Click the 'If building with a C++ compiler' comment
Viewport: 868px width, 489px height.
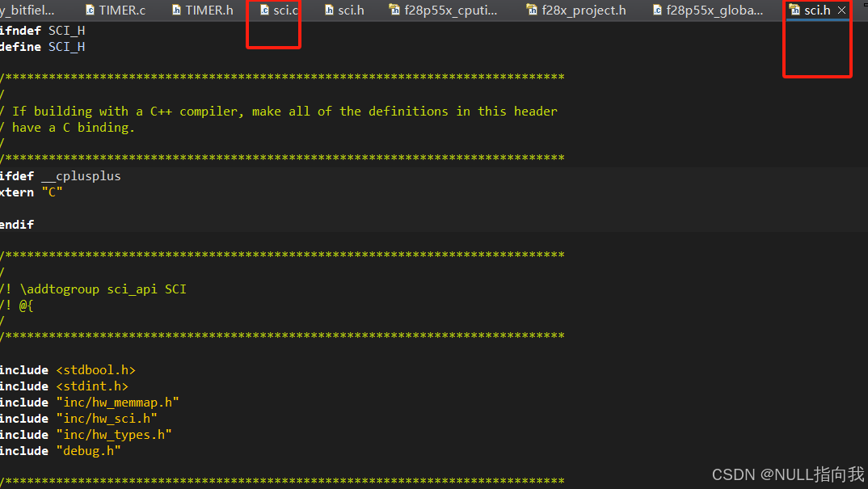pos(279,112)
